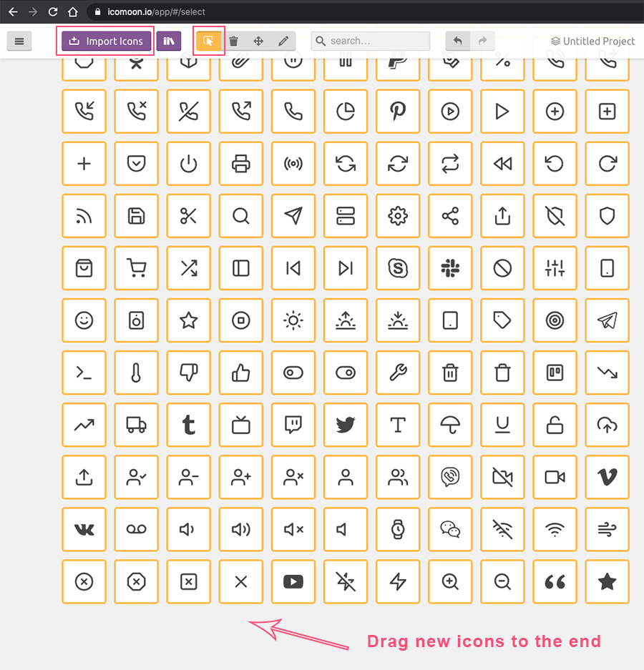Click inside the search field
The image size is (644, 670).
click(370, 41)
